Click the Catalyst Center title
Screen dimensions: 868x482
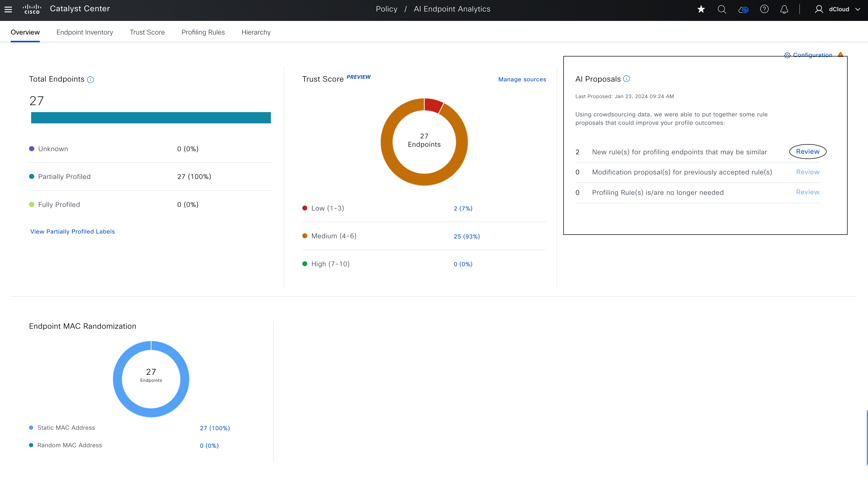pos(80,9)
